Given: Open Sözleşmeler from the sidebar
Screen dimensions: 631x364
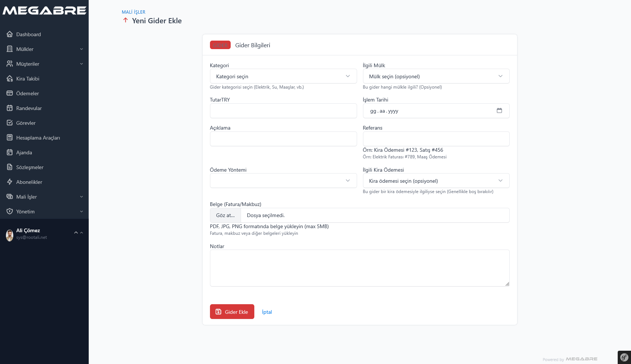Looking at the screenshot, I should tap(30, 167).
